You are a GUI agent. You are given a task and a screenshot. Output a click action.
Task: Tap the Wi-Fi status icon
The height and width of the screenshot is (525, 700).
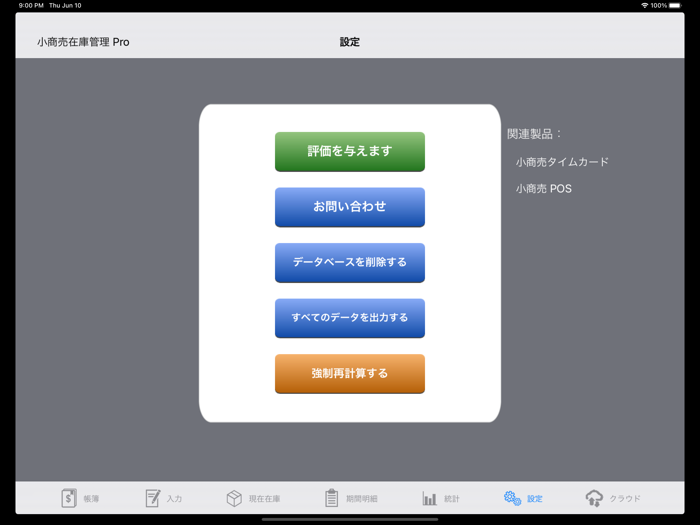[644, 5]
